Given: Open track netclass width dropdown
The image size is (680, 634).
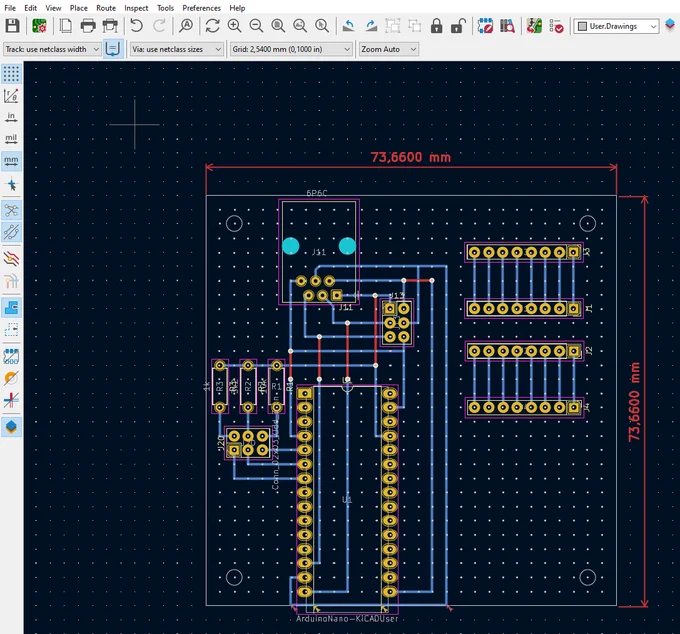Looking at the screenshot, I should [52, 49].
